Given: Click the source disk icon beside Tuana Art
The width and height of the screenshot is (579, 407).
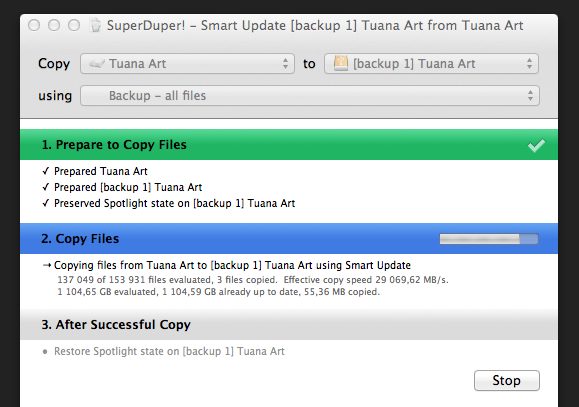Looking at the screenshot, I should tap(97, 64).
